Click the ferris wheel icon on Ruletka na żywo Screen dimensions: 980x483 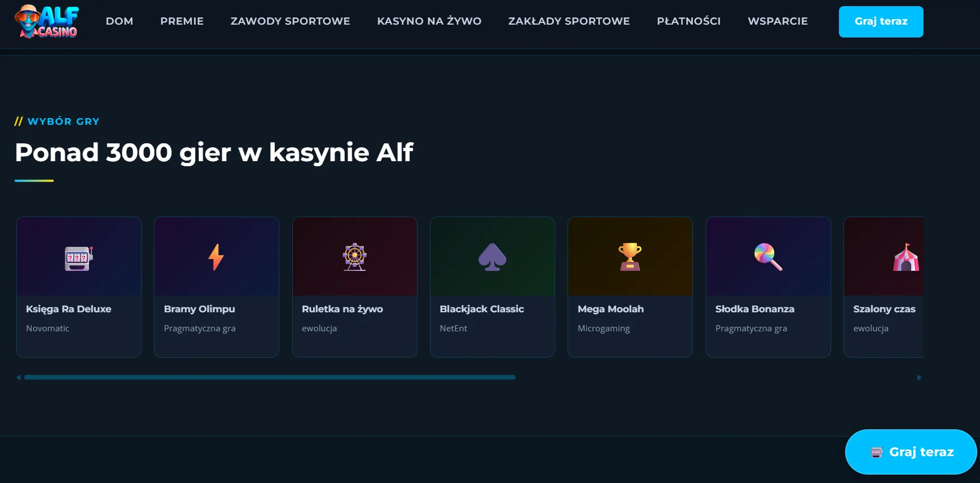pyautogui.click(x=355, y=257)
